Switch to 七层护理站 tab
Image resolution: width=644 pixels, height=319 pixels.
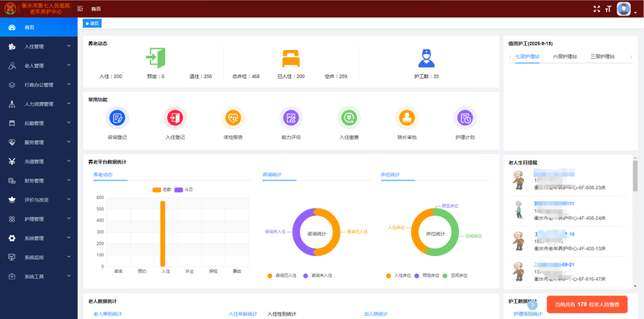[x=527, y=56]
